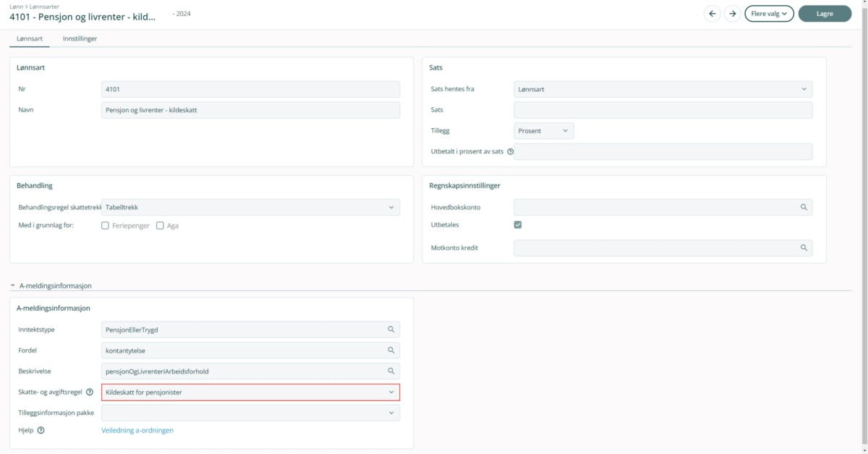Viewport: 868px width, 454px height.
Task: Click search icon in Motkonto kredit field
Action: point(803,248)
